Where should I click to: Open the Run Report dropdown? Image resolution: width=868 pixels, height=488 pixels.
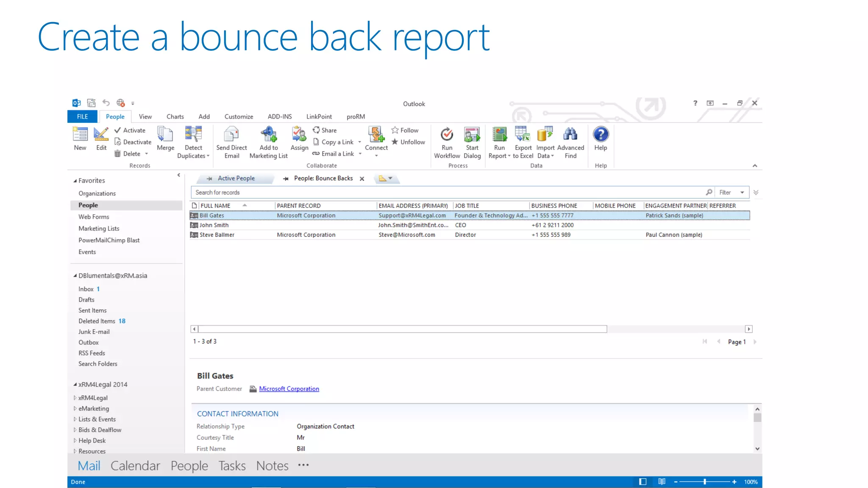click(509, 156)
